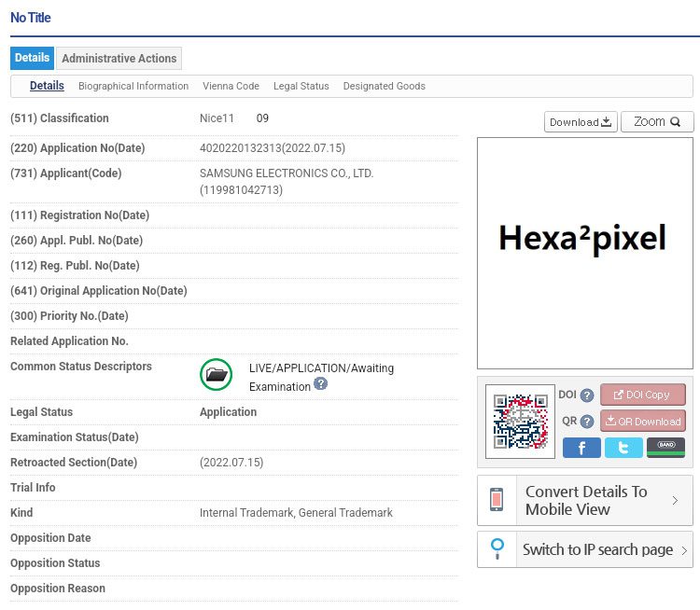Expand Convert Details To Mobile View arrow

(x=675, y=501)
